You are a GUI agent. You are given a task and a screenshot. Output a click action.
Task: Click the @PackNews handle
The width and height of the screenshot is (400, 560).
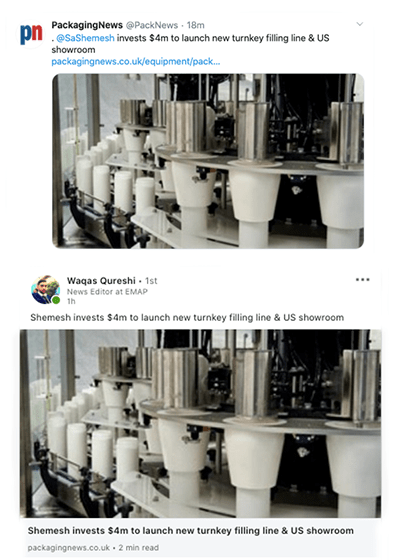tap(152, 25)
